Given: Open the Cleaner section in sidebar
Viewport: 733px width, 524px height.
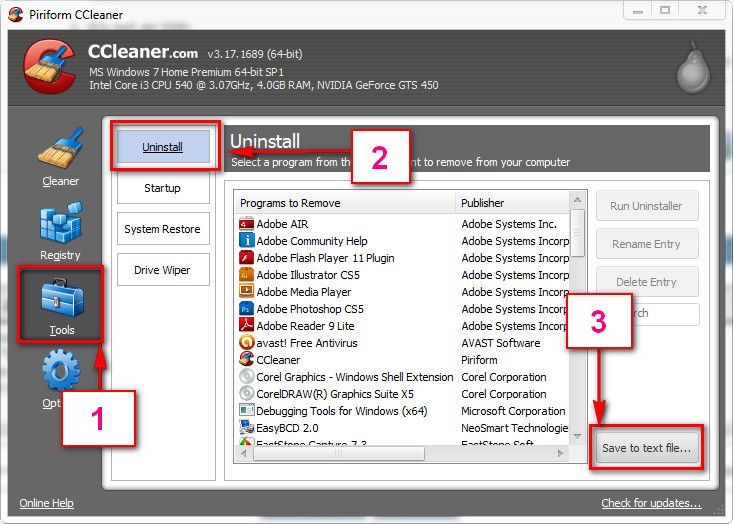Looking at the screenshot, I should [x=60, y=157].
